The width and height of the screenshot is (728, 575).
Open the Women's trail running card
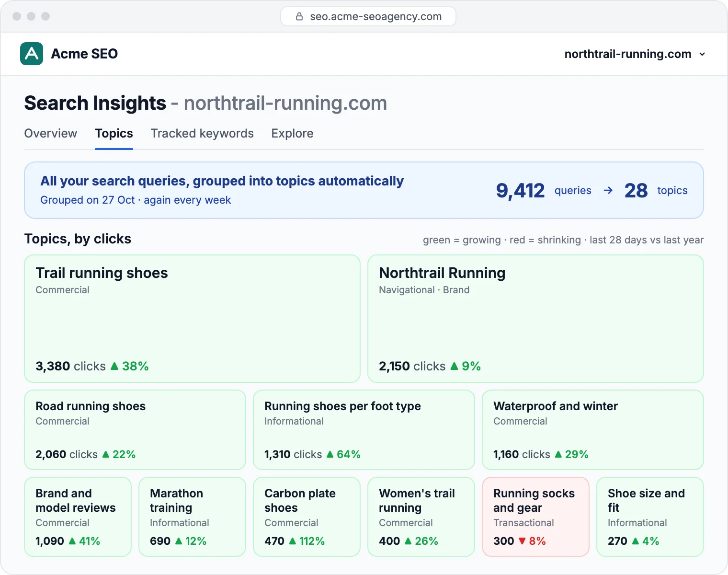point(421,517)
